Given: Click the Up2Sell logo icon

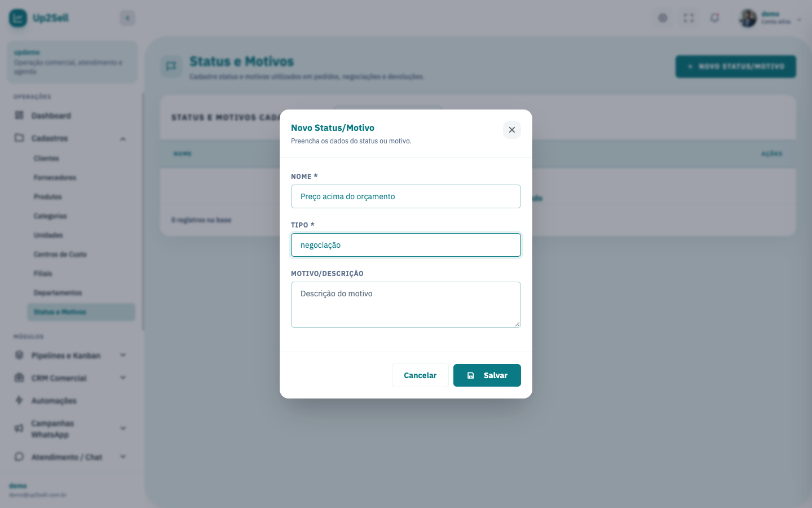Looking at the screenshot, I should pos(18,18).
